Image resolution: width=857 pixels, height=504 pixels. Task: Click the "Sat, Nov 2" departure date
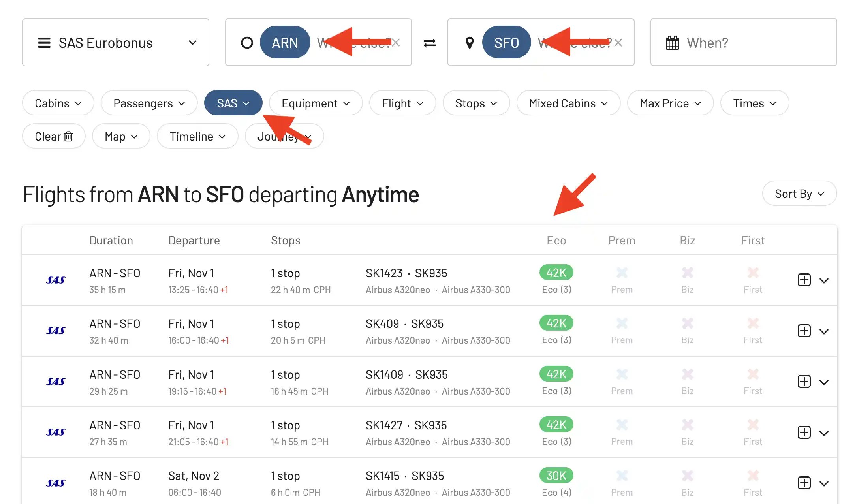[194, 476]
